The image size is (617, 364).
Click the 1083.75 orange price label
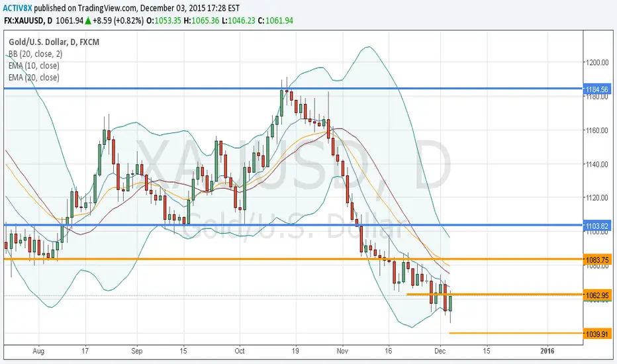coord(597,259)
